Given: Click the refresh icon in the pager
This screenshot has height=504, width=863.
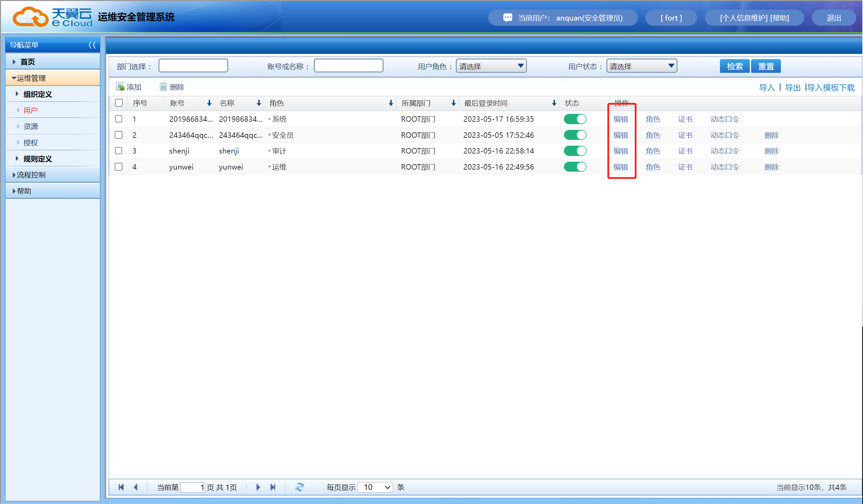Looking at the screenshot, I should point(300,487).
